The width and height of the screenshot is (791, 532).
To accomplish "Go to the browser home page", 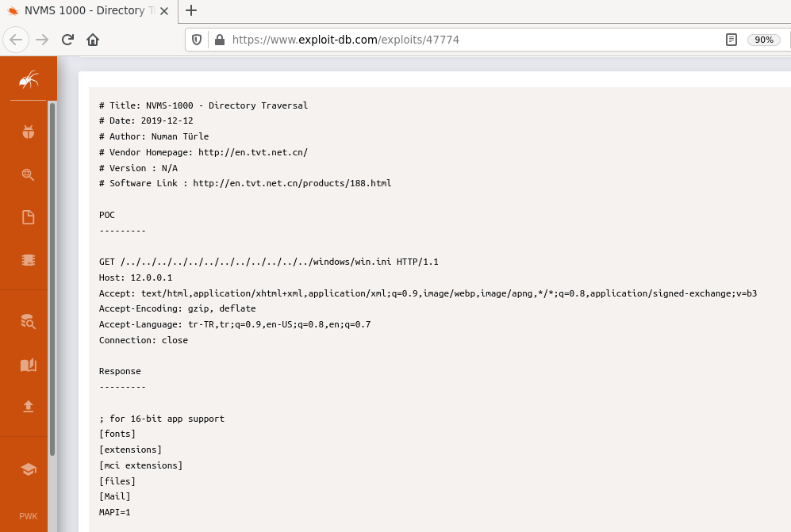I will [93, 40].
